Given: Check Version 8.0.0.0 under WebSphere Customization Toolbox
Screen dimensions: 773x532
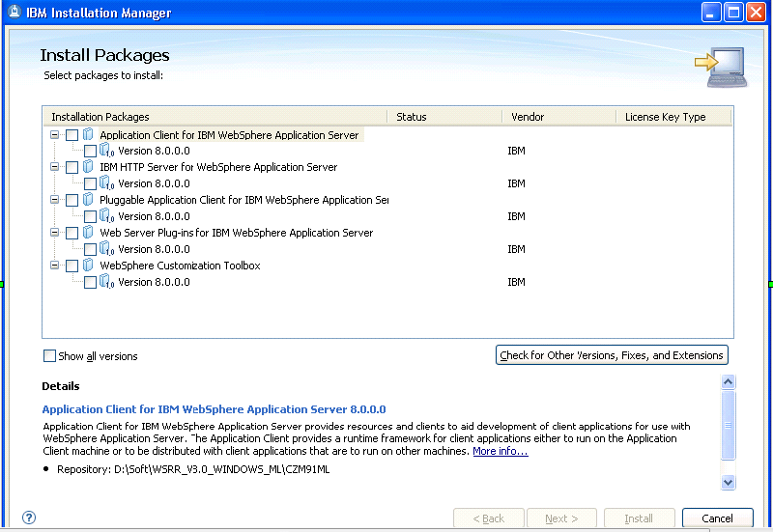Looking at the screenshot, I should [90, 282].
